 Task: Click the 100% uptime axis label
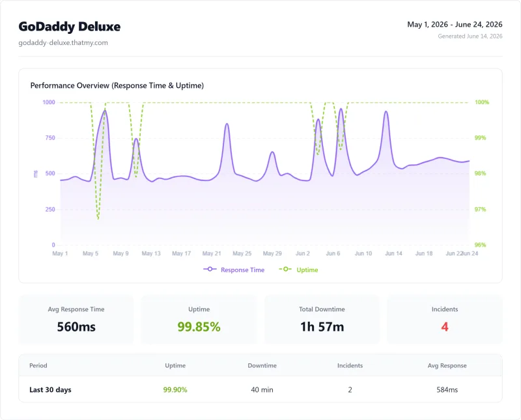coord(482,102)
